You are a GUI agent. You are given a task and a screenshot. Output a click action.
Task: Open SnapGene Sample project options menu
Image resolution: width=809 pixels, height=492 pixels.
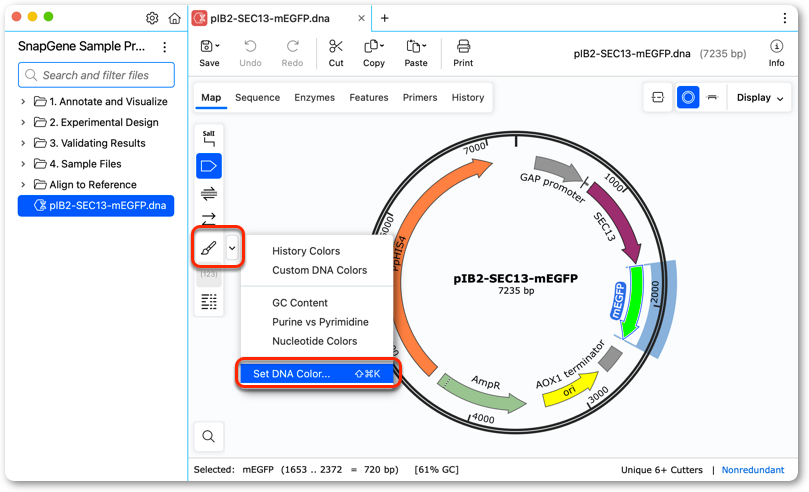(x=165, y=47)
